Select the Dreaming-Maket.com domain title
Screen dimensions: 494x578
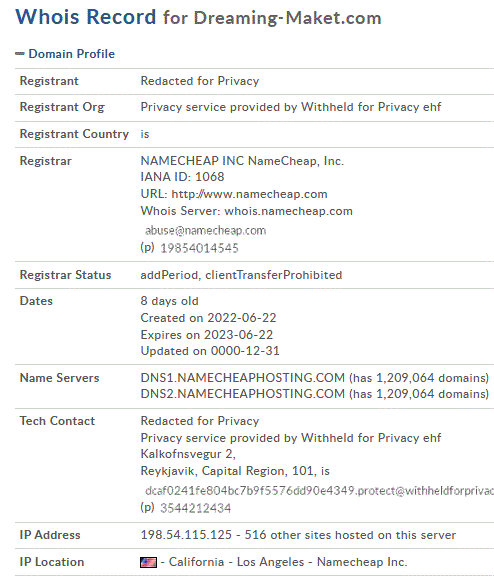(x=288, y=18)
